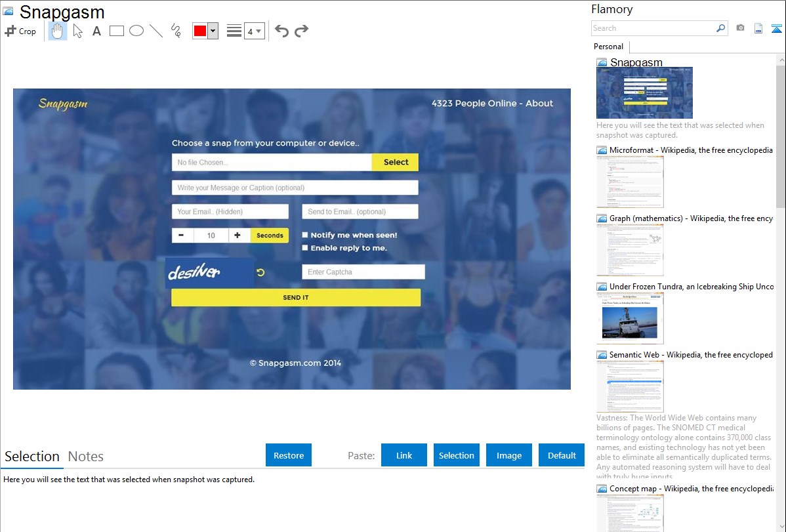
Task: Click the Image paste button
Action: [x=509, y=455]
